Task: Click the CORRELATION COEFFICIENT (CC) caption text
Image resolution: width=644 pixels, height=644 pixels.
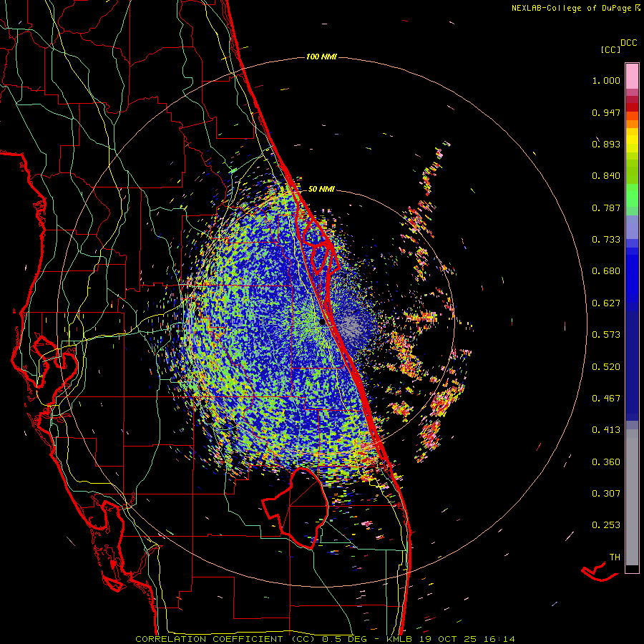Action: pos(225,639)
